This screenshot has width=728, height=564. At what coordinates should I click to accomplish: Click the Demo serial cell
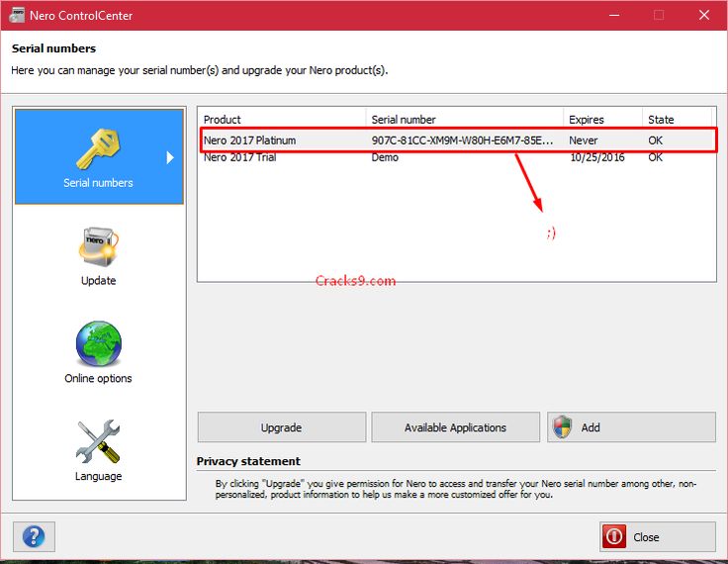click(385, 157)
